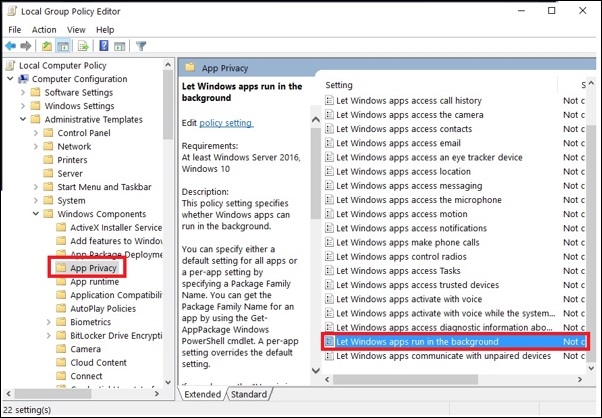Click the settings list scroll right arrow
602x418 pixels.
click(580, 379)
